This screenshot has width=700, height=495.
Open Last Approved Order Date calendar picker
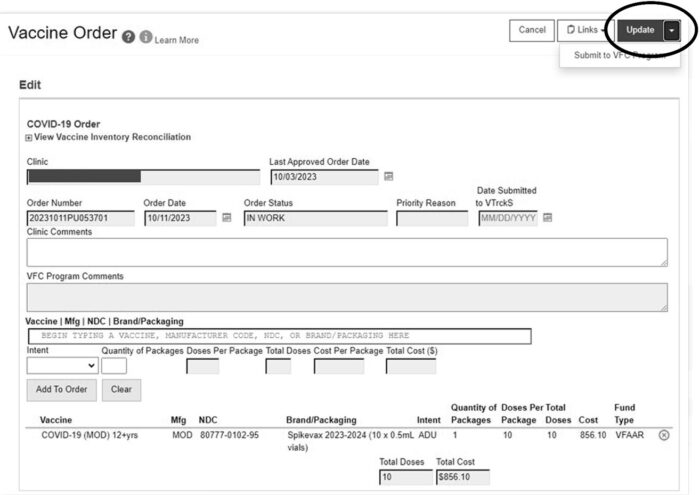pyautogui.click(x=389, y=177)
